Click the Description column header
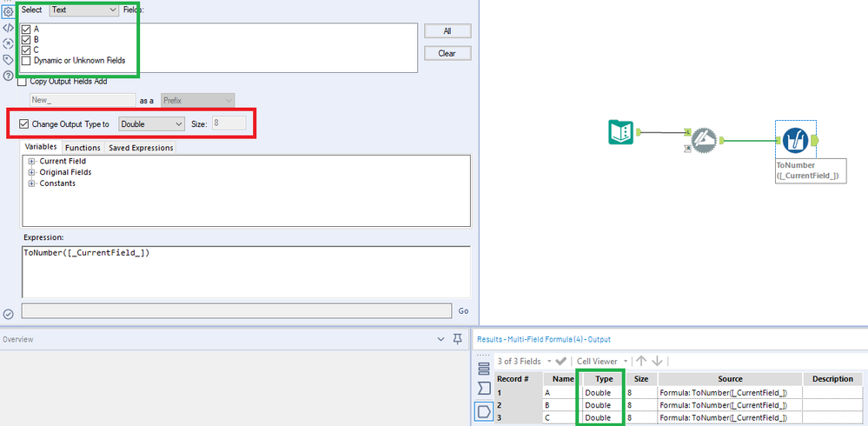The height and width of the screenshot is (426, 868). [832, 379]
